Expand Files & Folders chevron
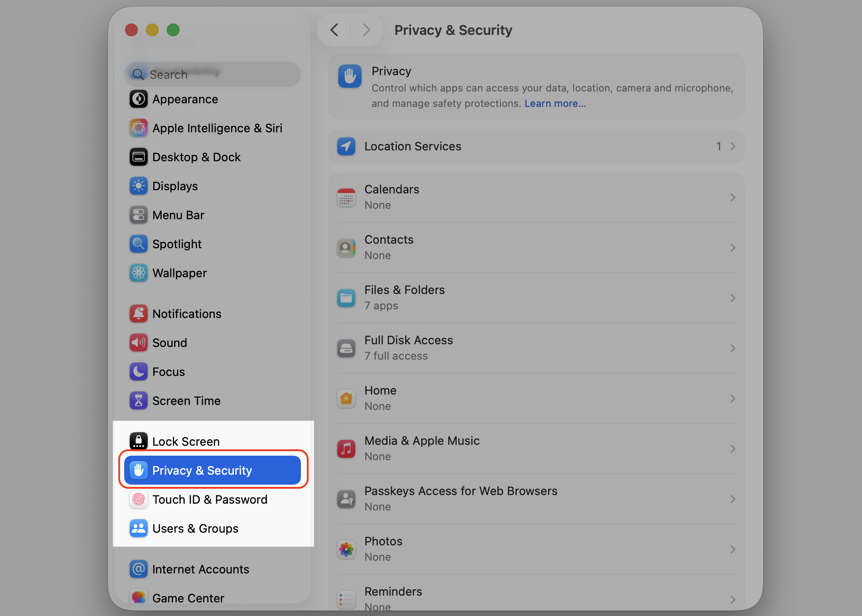Image resolution: width=862 pixels, height=616 pixels. tap(733, 298)
